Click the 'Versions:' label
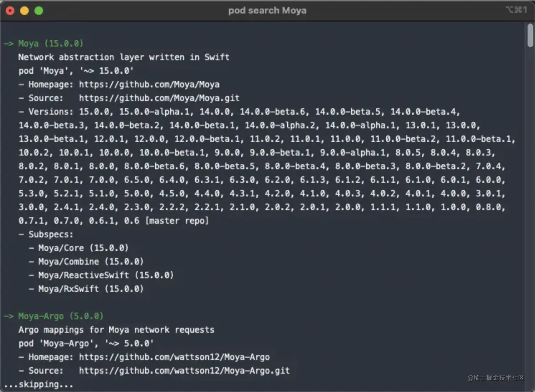 coord(51,112)
